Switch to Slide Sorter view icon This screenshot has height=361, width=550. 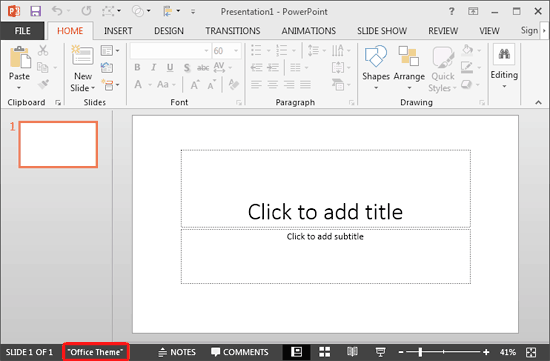tap(324, 352)
